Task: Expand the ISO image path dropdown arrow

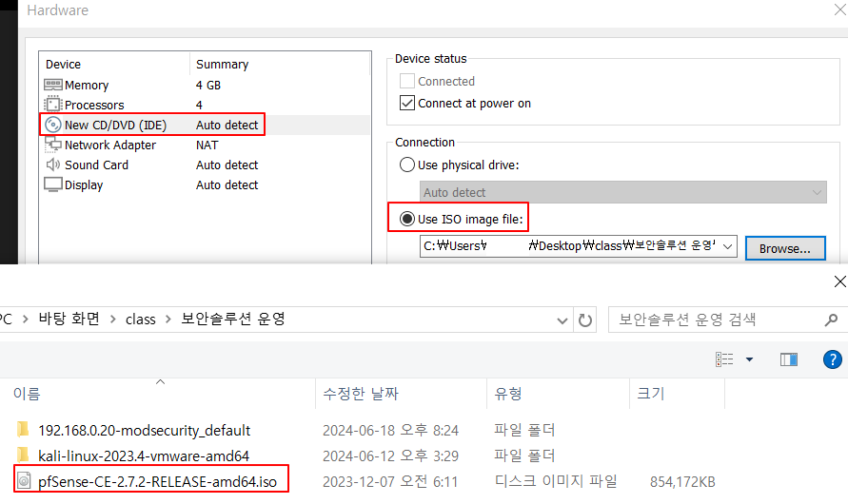Action: (x=728, y=246)
